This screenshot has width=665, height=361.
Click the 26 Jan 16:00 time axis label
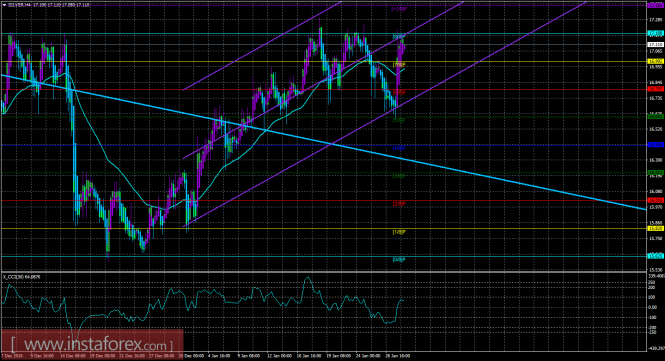(x=397, y=356)
